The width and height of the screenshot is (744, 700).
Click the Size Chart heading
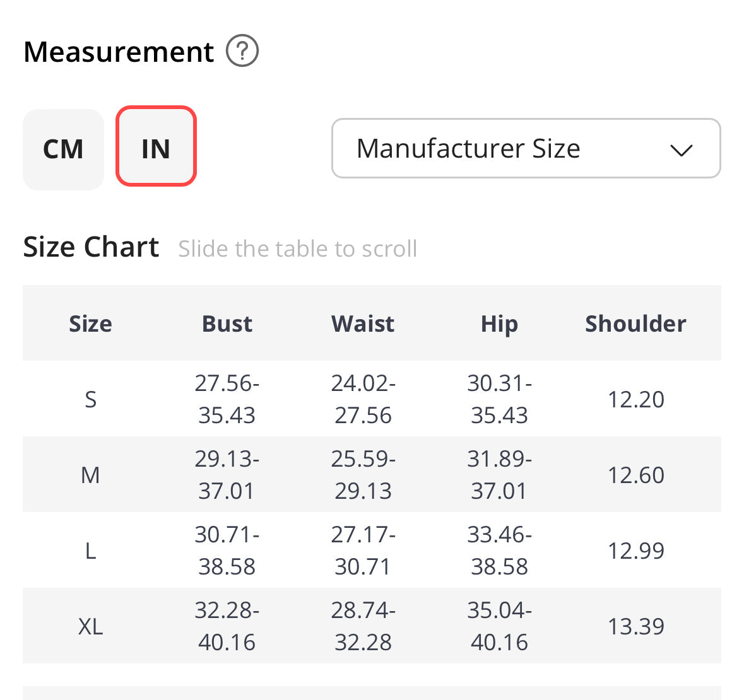pos(91,247)
